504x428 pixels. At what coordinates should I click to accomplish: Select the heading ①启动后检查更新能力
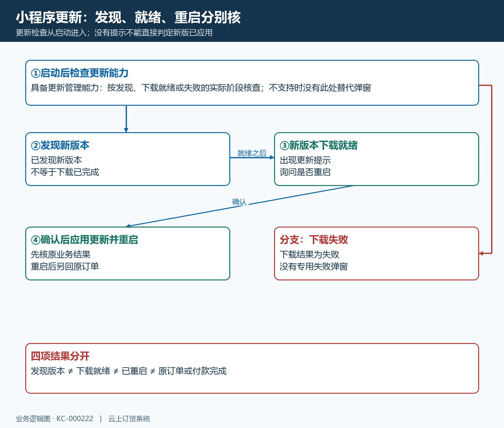click(x=80, y=73)
